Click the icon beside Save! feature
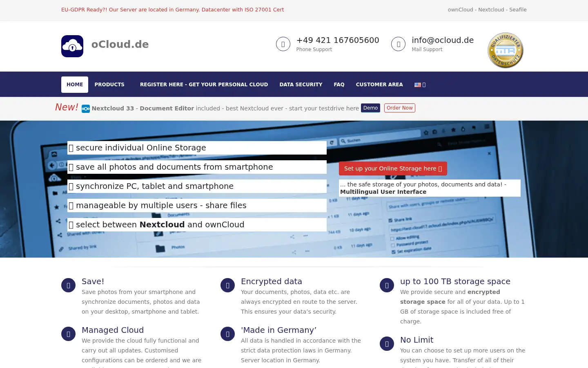Image resolution: width=588 pixels, height=368 pixels. coord(68,285)
